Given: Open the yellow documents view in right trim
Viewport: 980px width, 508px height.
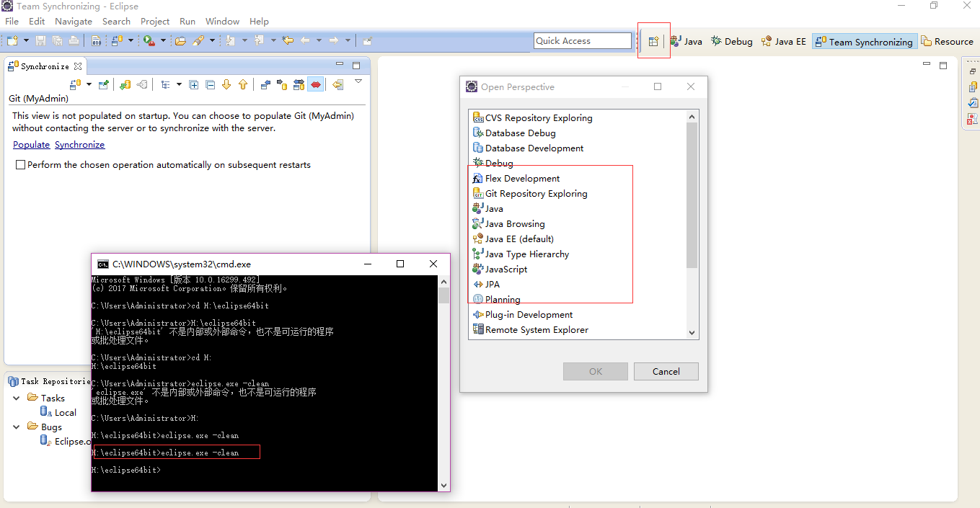Looking at the screenshot, I should pyautogui.click(x=972, y=87).
